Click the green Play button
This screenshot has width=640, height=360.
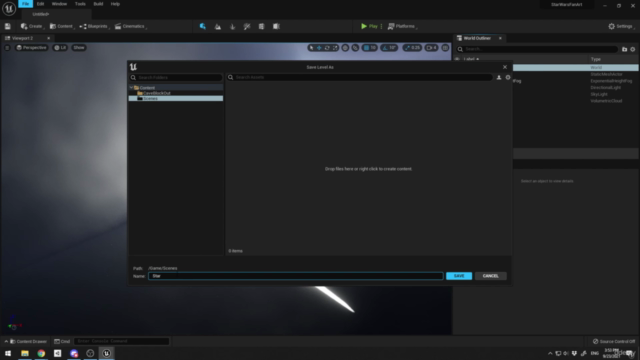pyautogui.click(x=369, y=26)
